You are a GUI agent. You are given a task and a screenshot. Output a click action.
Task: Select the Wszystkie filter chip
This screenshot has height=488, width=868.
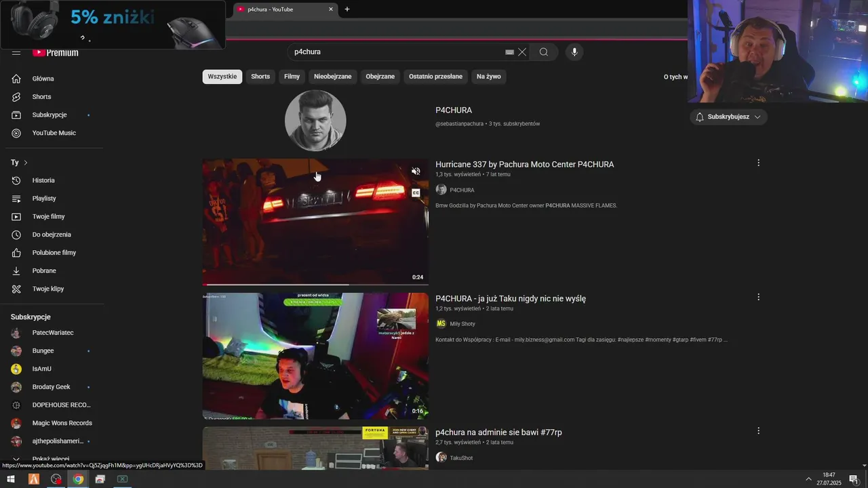[222, 77]
